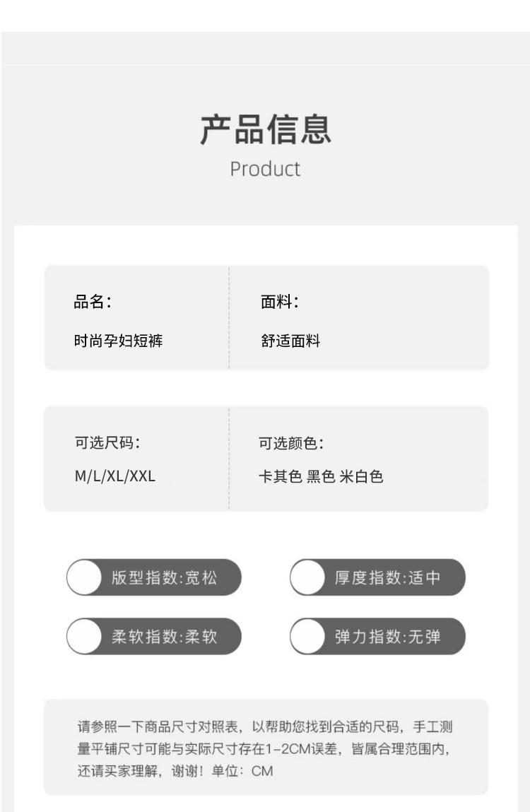Click the 产品信息 heading
The height and width of the screenshot is (812, 530).
click(265, 130)
